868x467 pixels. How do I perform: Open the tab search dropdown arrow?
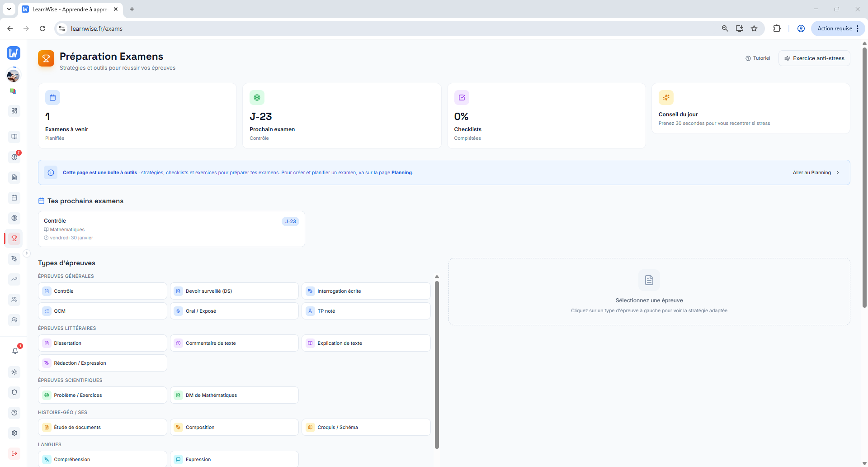tap(9, 9)
